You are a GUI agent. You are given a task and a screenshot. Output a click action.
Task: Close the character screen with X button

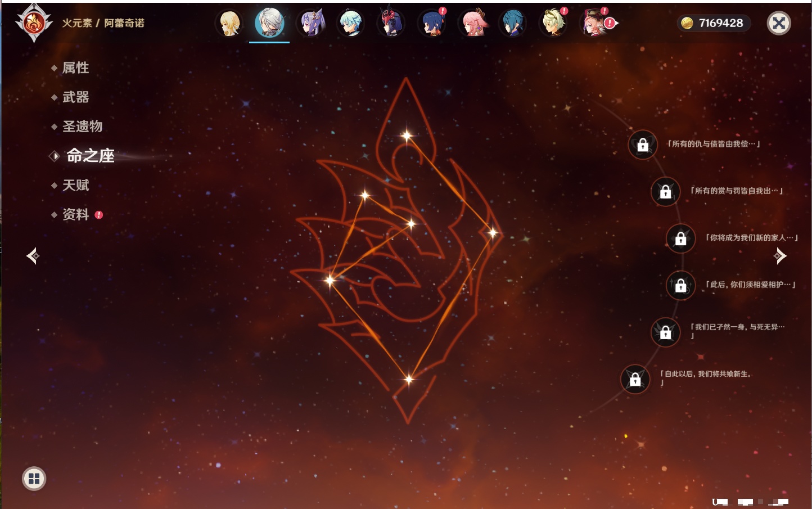coord(779,23)
